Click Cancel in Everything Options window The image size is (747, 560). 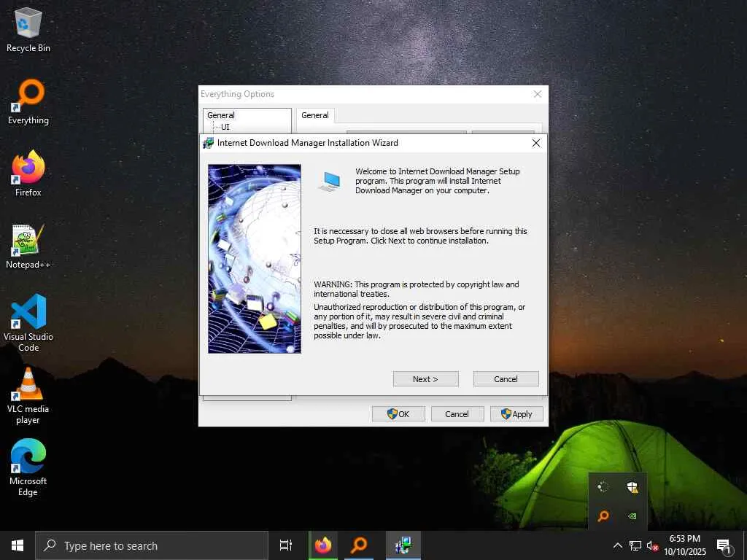pos(457,414)
